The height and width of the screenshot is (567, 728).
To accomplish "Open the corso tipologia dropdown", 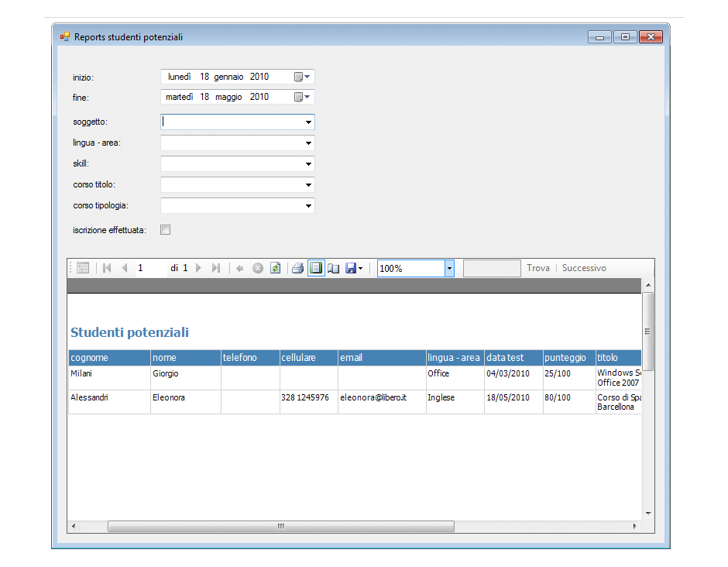I will tap(308, 206).
